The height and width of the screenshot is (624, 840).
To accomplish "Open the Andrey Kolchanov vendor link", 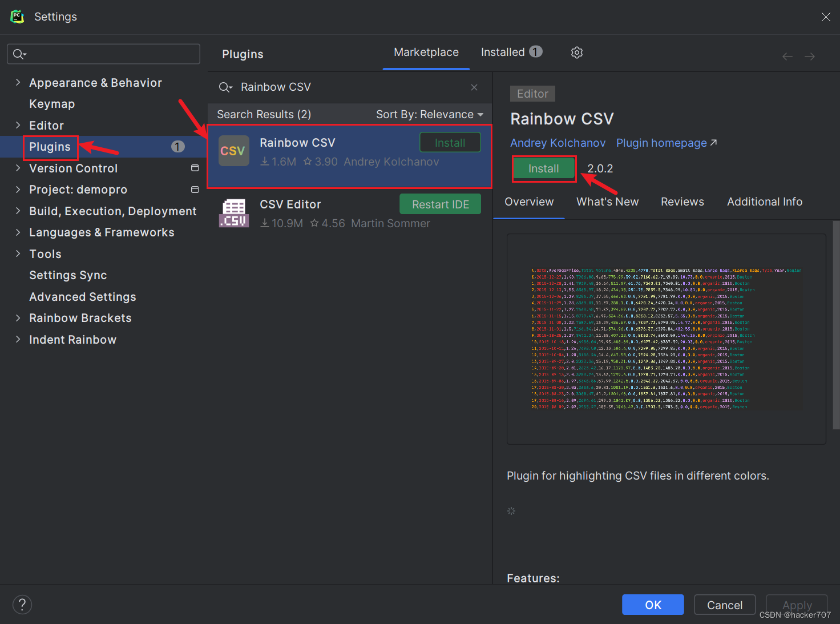I will coord(558,143).
